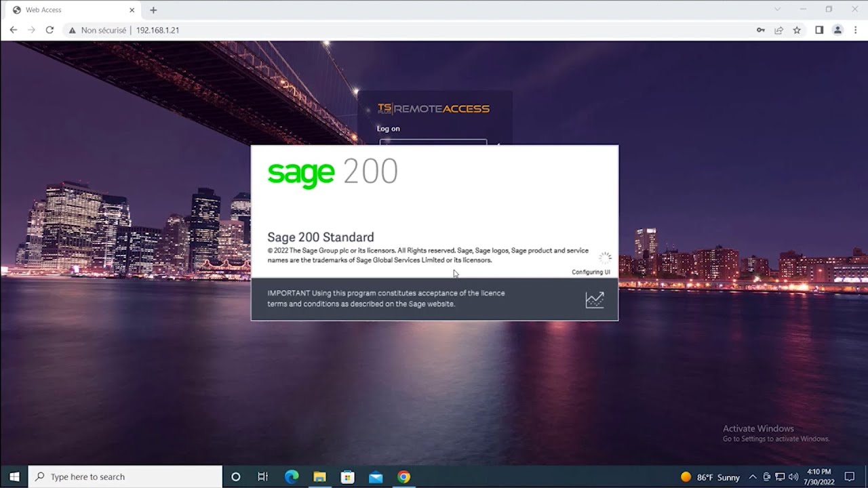Open the Chrome three-dot menu

[x=855, y=30]
